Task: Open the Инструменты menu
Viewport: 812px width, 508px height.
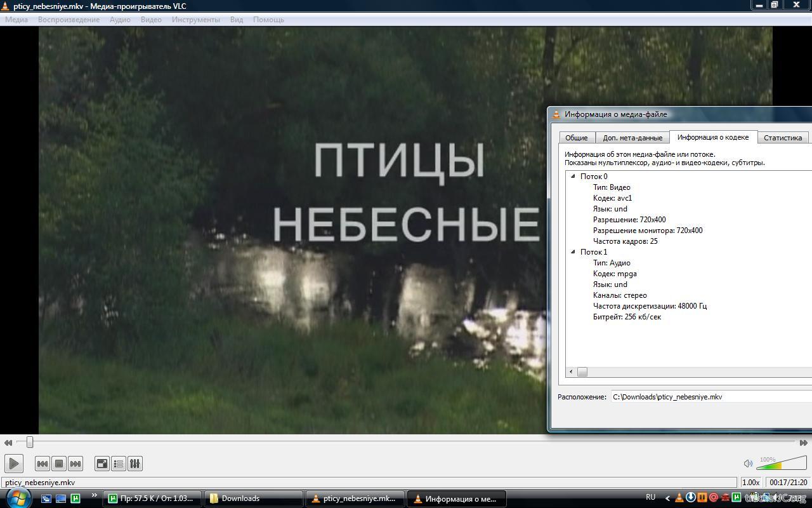Action: pos(195,20)
